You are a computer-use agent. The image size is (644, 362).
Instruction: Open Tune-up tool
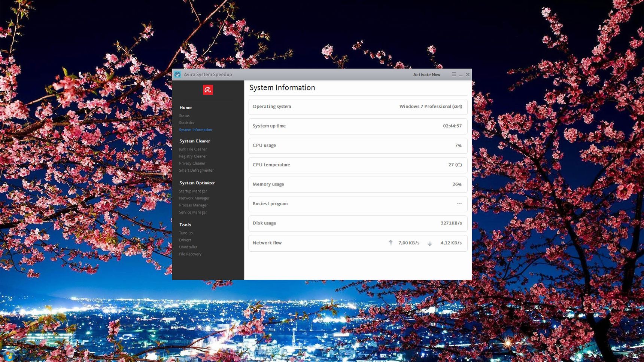coord(186,233)
